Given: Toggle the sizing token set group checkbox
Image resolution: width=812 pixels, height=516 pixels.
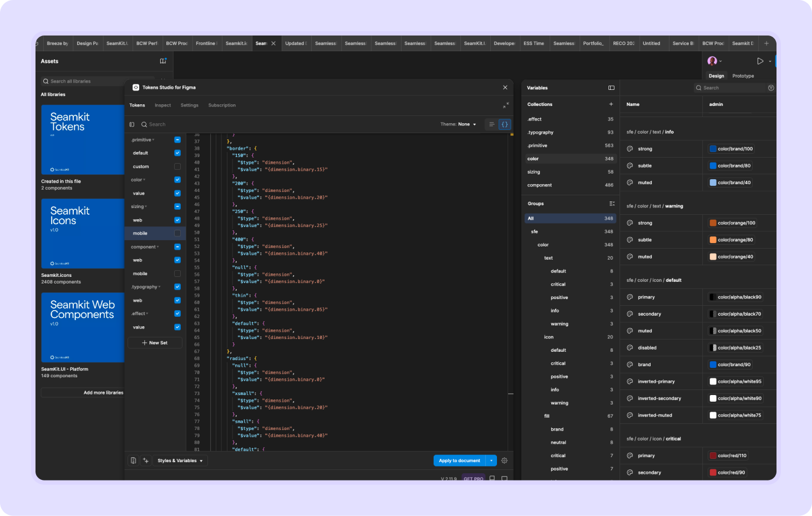Looking at the screenshot, I should click(177, 206).
